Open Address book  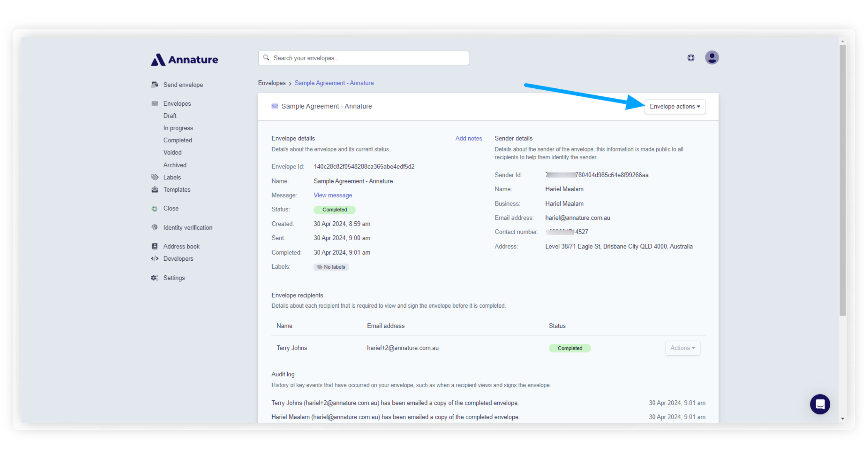click(x=181, y=246)
